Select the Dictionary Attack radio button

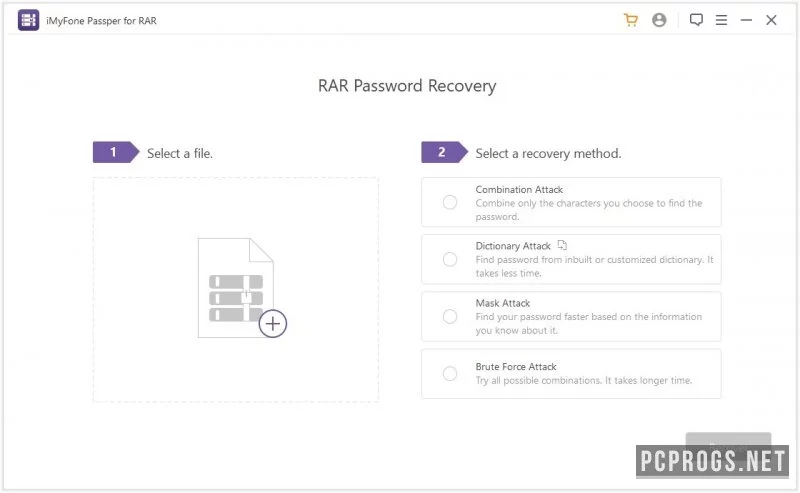coord(449,259)
